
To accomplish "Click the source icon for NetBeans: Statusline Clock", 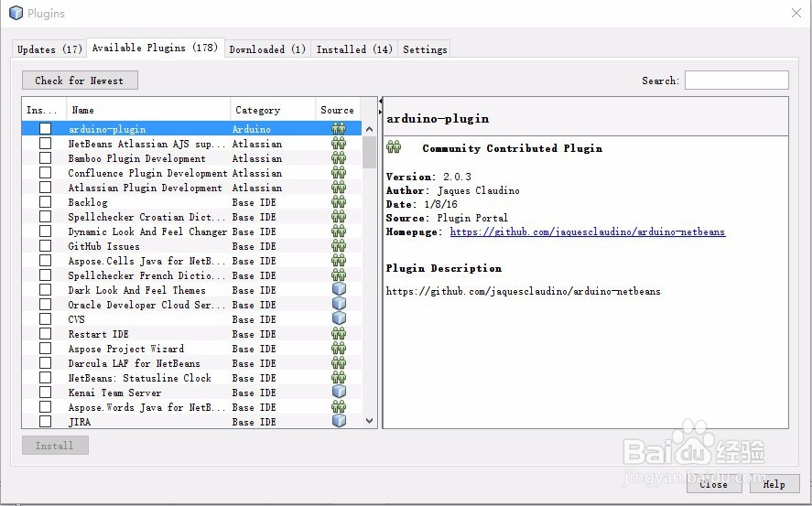I will [x=339, y=377].
